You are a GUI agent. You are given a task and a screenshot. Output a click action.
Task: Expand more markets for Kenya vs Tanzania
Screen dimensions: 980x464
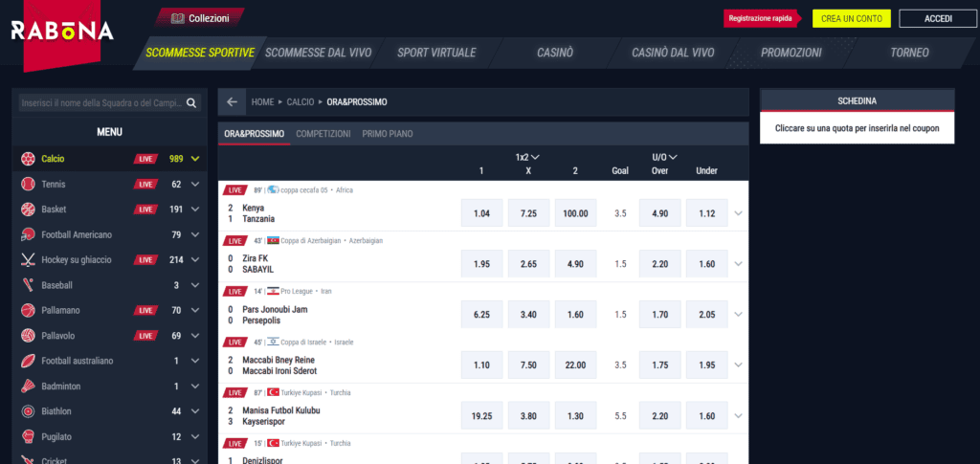pos(738,213)
